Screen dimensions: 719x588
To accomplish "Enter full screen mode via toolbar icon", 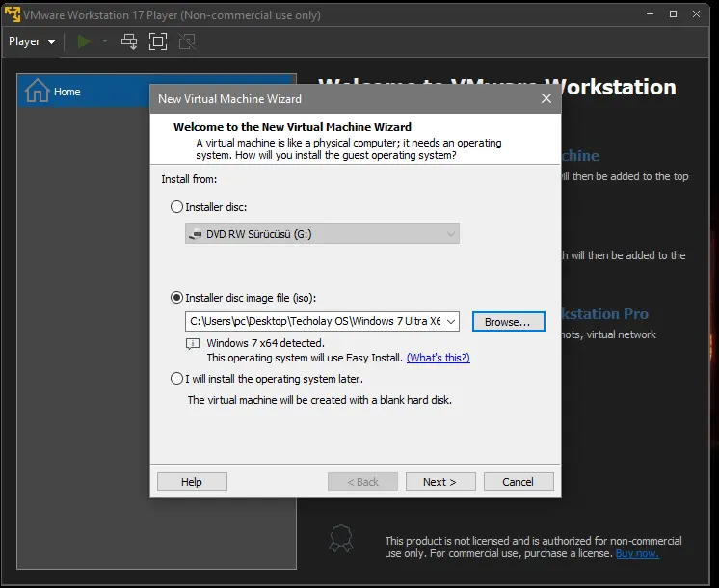I will 158,41.
